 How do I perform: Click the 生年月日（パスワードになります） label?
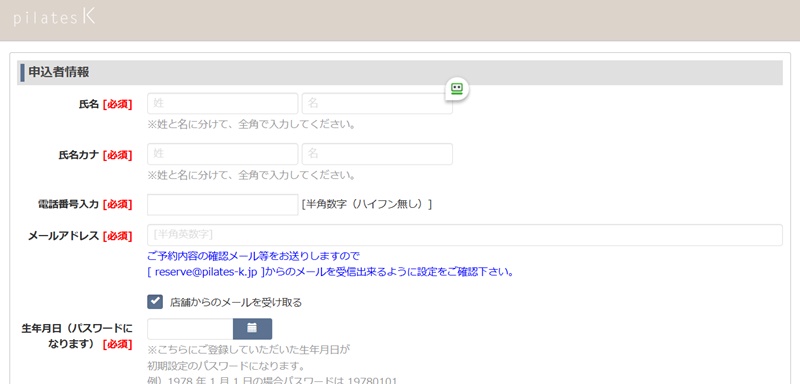coord(77,336)
